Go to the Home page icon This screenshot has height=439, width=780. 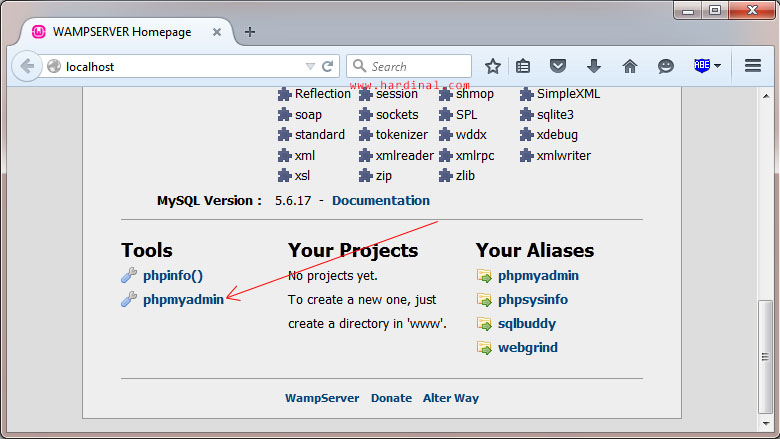[x=630, y=66]
